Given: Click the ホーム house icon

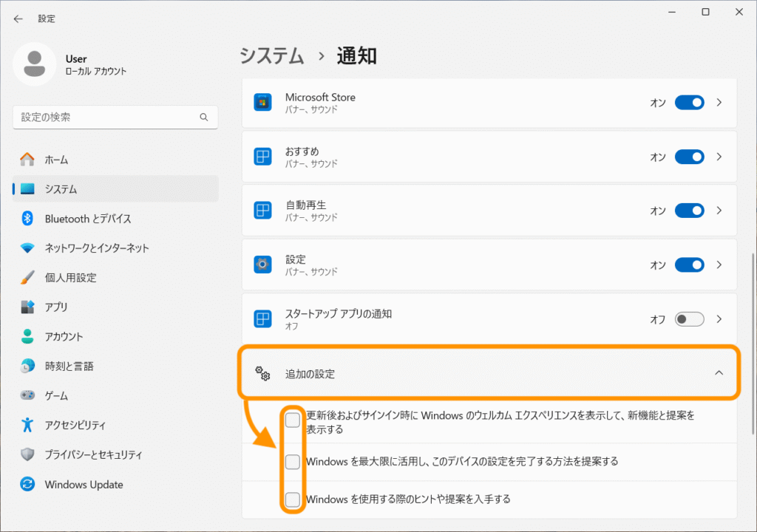Looking at the screenshot, I should [x=27, y=160].
